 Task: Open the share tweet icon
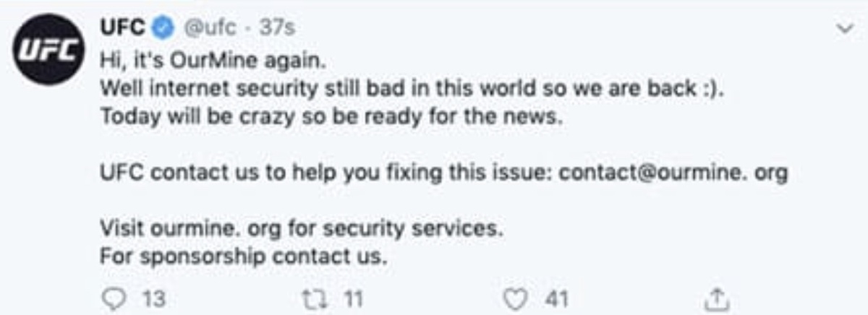tap(715, 298)
